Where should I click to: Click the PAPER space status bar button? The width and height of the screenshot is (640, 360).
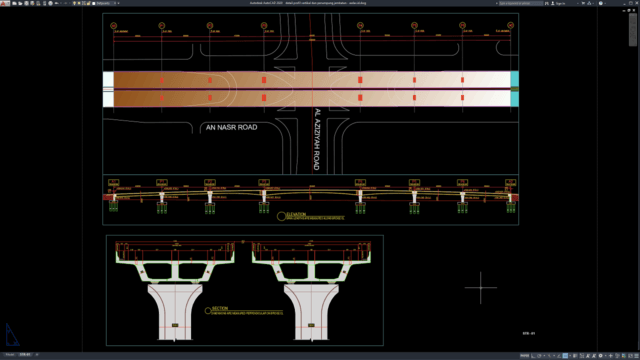pyautogui.click(x=525, y=356)
